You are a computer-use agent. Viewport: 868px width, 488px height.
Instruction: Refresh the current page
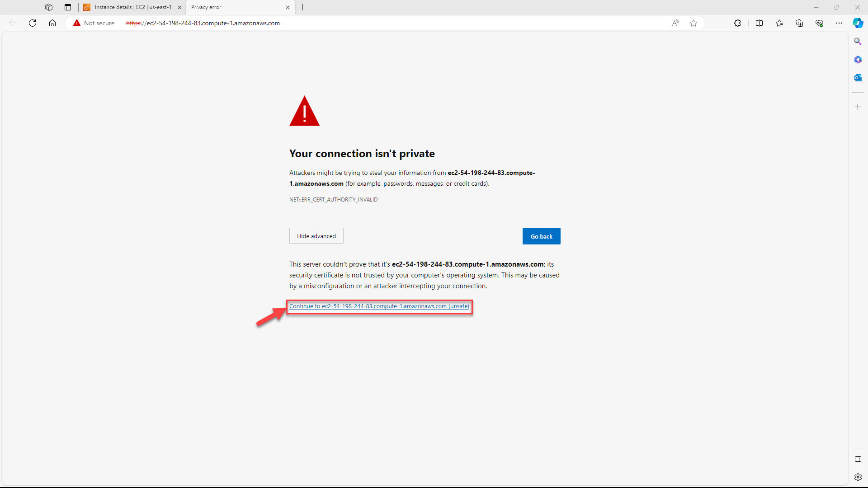[32, 23]
